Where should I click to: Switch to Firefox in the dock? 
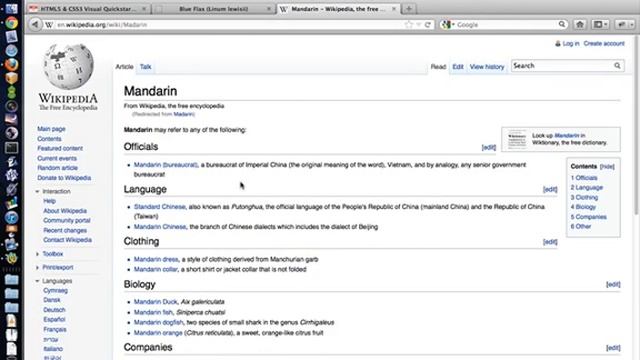pos(11,64)
